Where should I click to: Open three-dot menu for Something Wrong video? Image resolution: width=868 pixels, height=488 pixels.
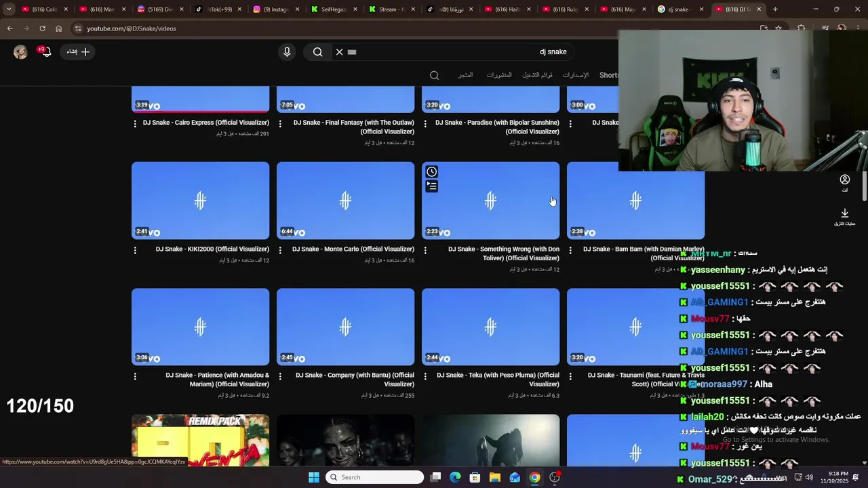425,250
